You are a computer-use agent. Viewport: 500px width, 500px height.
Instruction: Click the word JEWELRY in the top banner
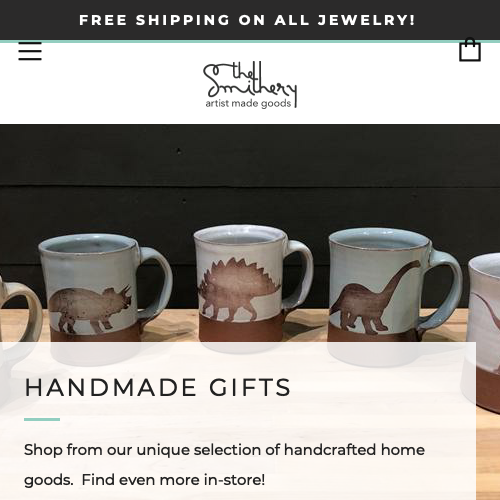pos(366,20)
